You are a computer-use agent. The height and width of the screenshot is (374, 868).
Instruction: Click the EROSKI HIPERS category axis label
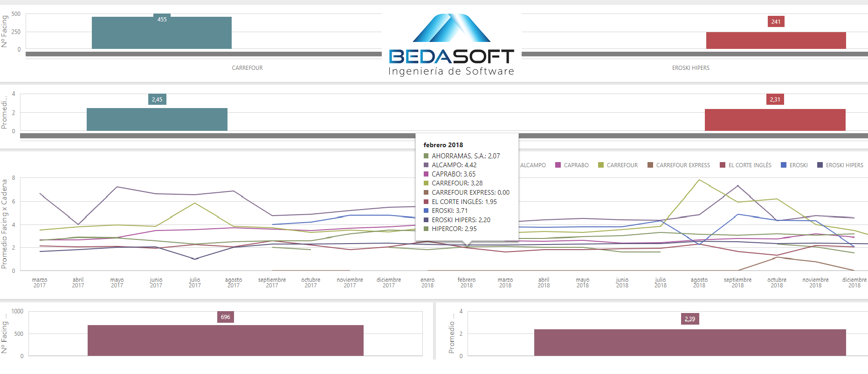(x=690, y=68)
